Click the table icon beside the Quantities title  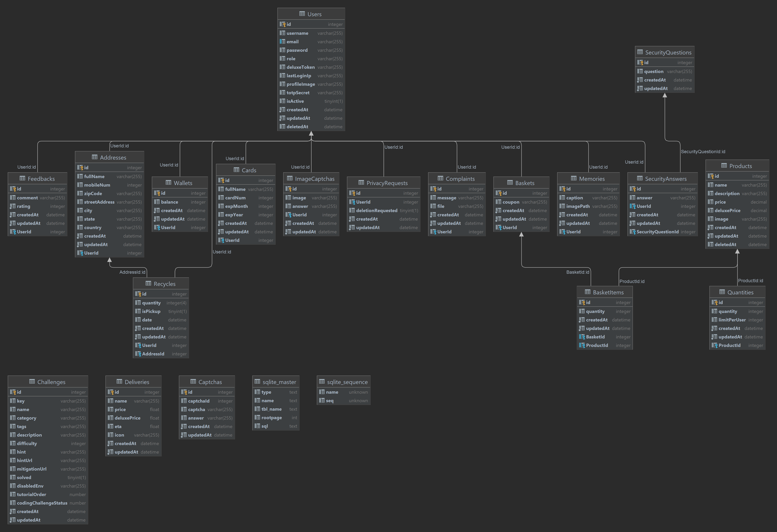(722, 292)
